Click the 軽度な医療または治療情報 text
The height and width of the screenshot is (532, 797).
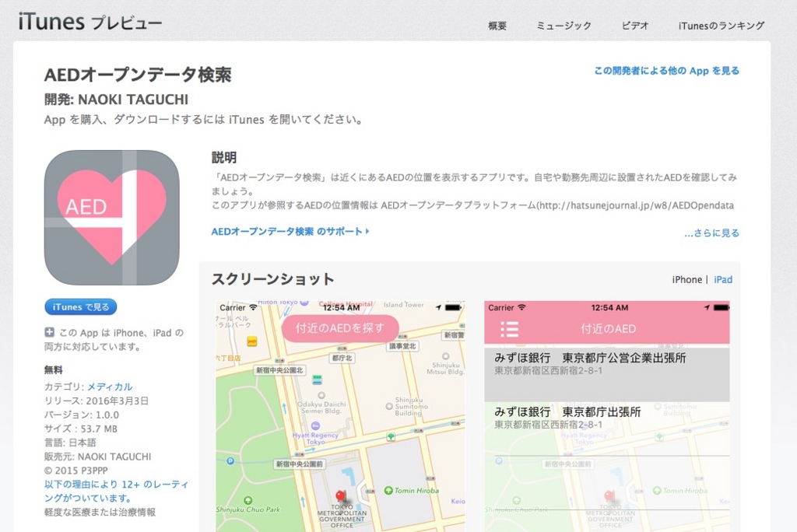click(100, 513)
